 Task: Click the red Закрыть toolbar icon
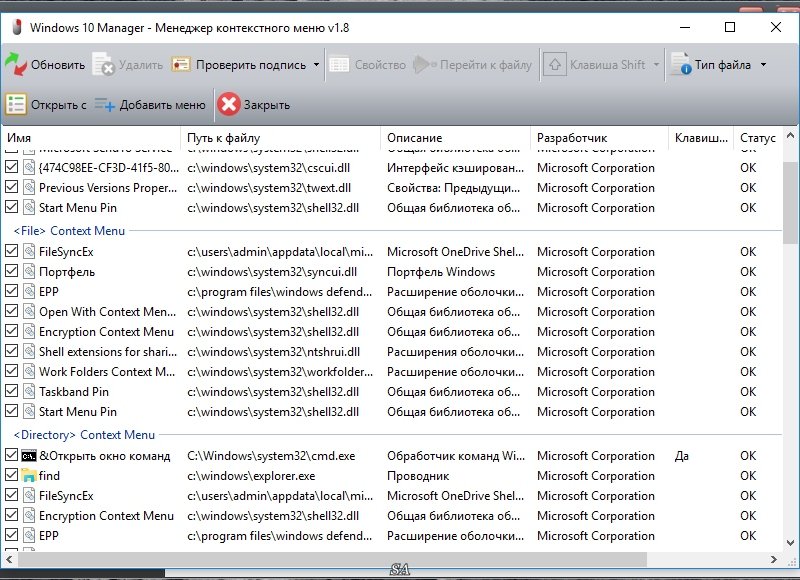click(x=229, y=105)
